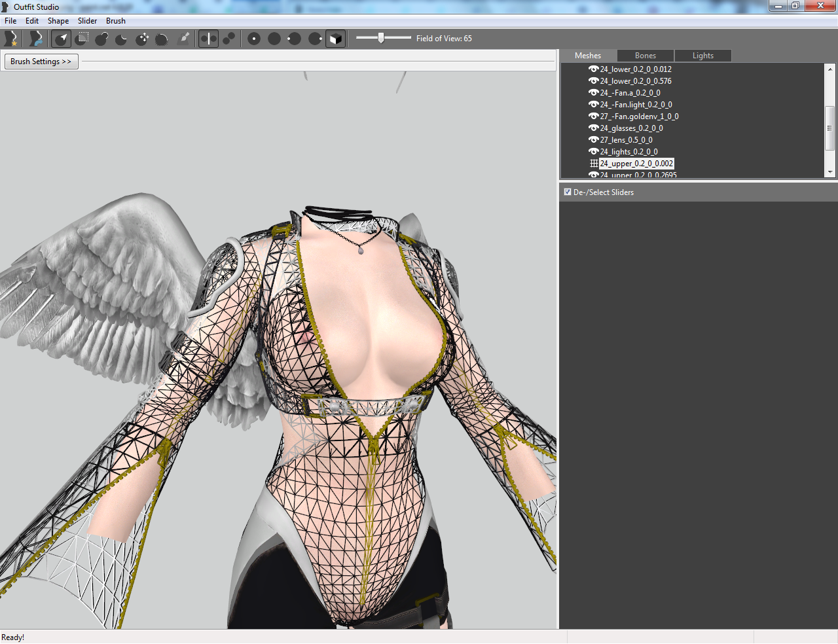Switch to the Bones tab
Viewport: 838px width, 644px height.
(x=646, y=56)
